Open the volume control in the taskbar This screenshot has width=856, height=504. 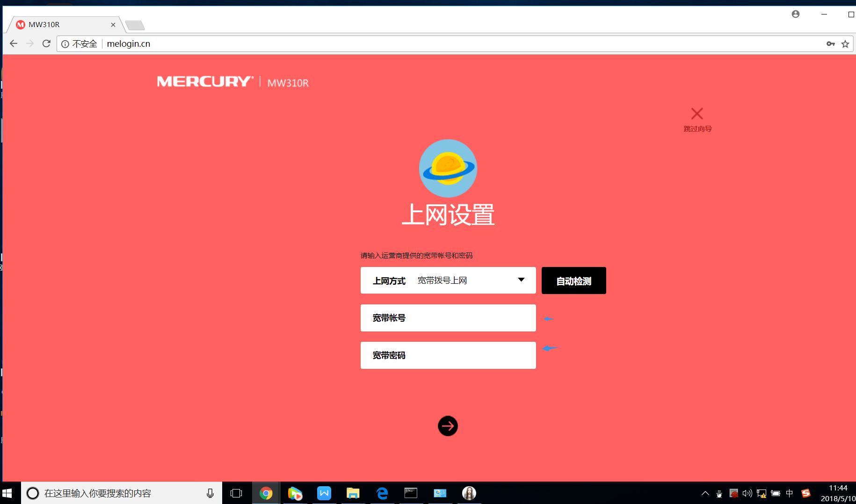point(747,493)
